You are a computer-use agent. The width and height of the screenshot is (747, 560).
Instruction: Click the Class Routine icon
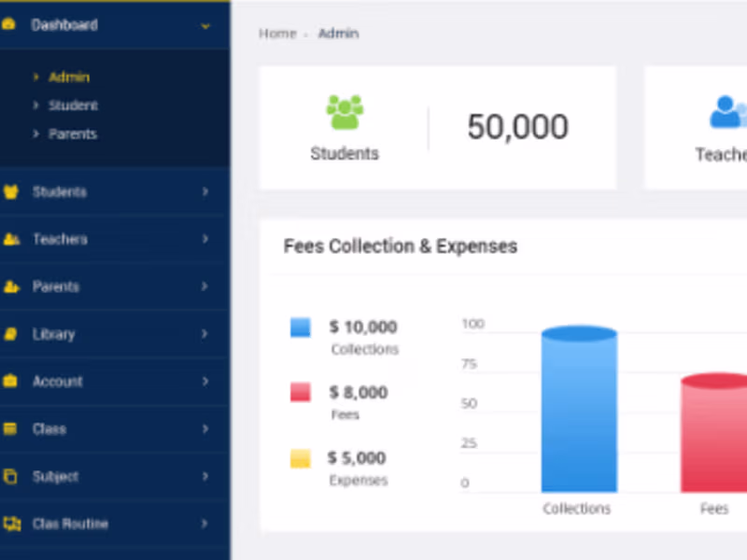[x=12, y=524]
